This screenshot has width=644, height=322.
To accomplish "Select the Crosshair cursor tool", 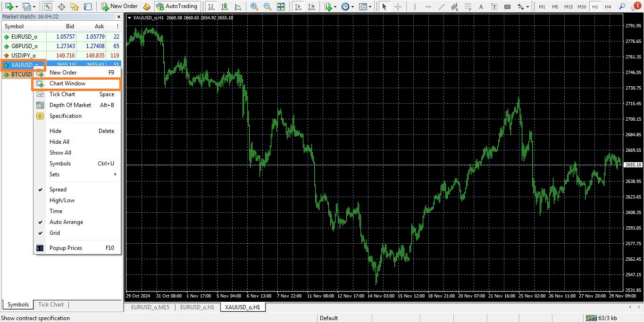I will tap(398, 7).
